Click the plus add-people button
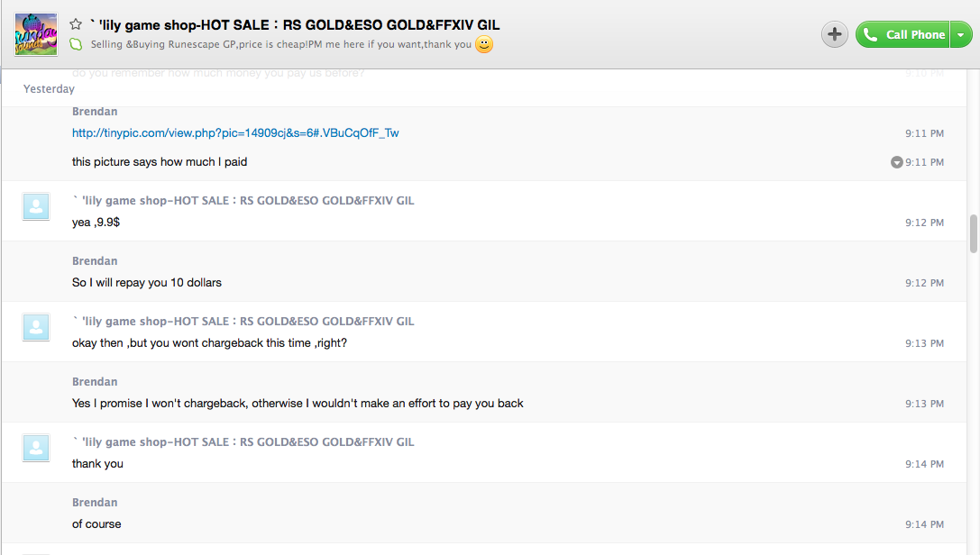This screenshot has width=980, height=555. pyautogui.click(x=834, y=34)
